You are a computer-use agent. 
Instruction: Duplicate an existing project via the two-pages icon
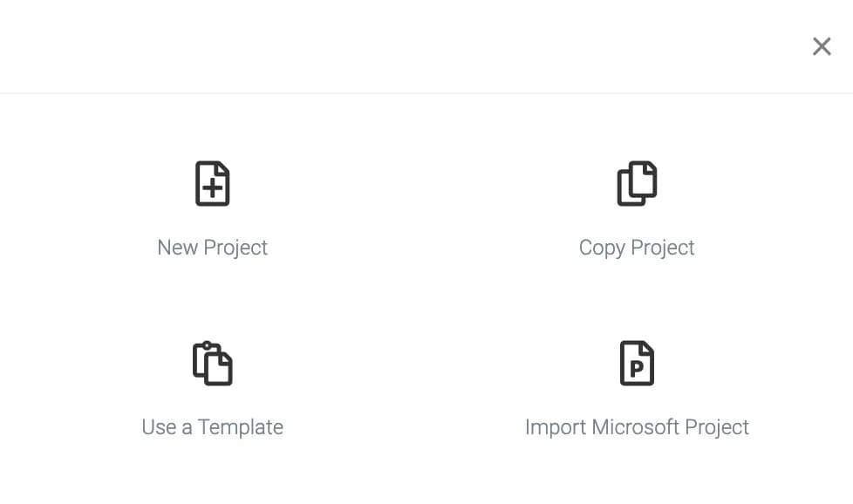click(x=637, y=184)
